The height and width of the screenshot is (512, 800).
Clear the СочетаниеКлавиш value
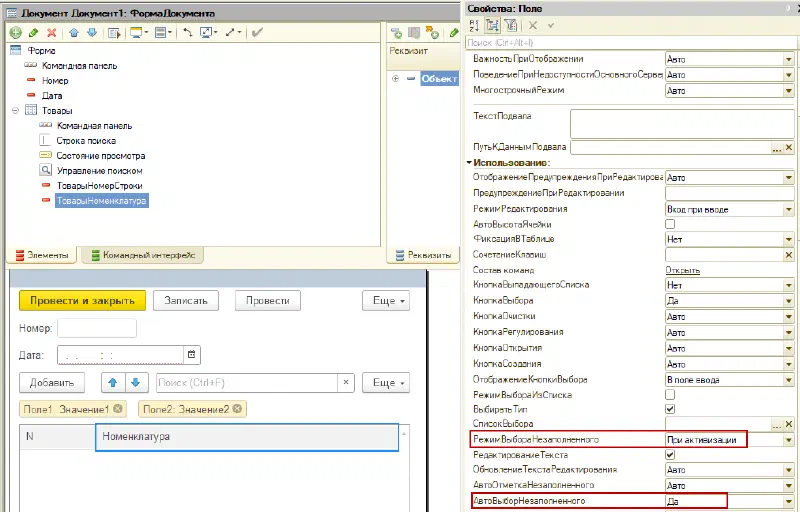pyautogui.click(x=789, y=254)
